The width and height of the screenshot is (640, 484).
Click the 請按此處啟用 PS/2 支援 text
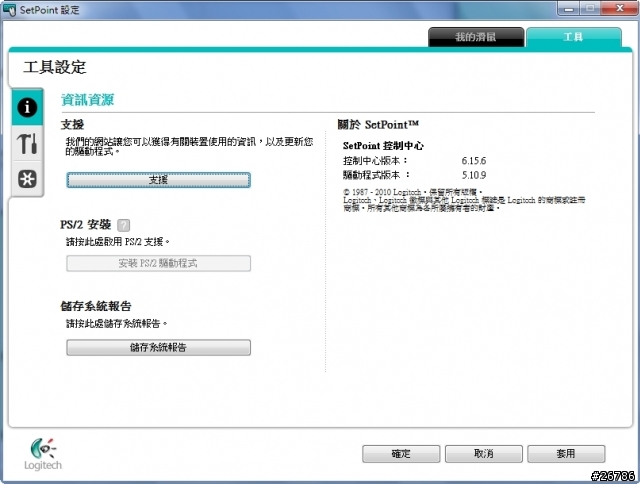[118, 242]
